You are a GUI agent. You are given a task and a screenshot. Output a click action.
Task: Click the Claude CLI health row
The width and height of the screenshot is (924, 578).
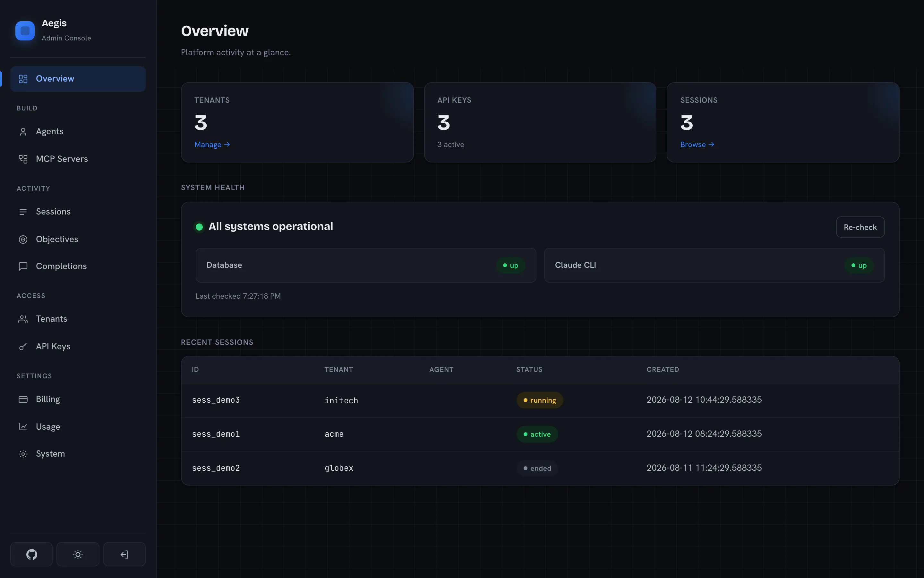coord(714,265)
